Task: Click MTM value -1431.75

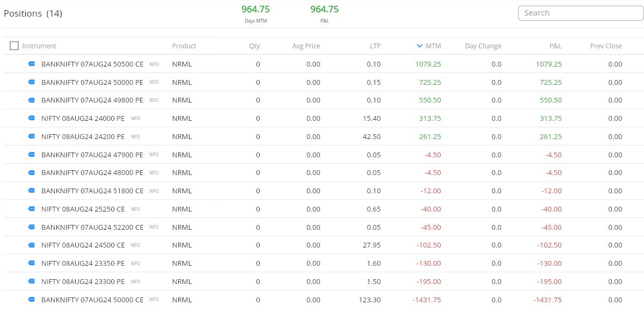Action: click(x=427, y=300)
